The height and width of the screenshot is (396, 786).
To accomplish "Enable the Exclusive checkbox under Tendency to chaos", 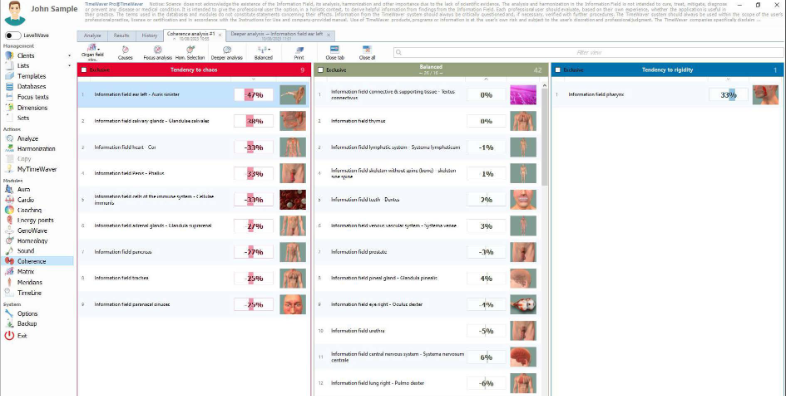I will (84, 70).
